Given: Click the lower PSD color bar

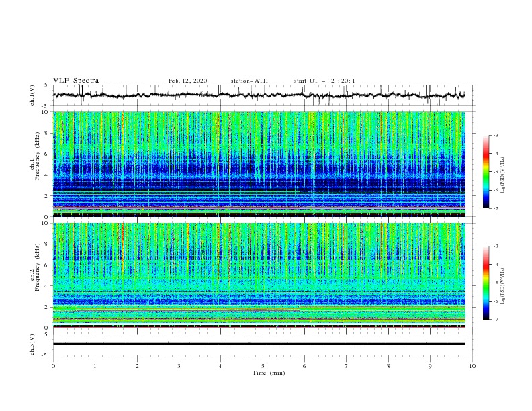Looking at the screenshot, I should point(486,283).
